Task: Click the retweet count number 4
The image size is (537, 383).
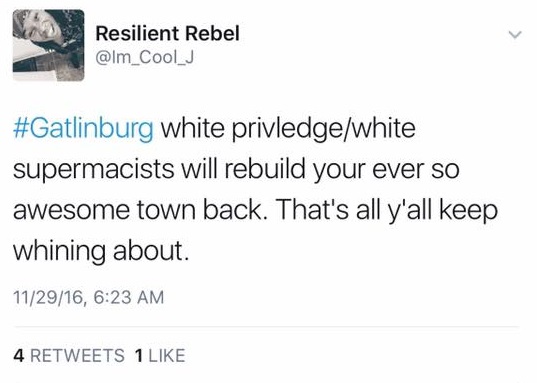Action: click(19, 355)
